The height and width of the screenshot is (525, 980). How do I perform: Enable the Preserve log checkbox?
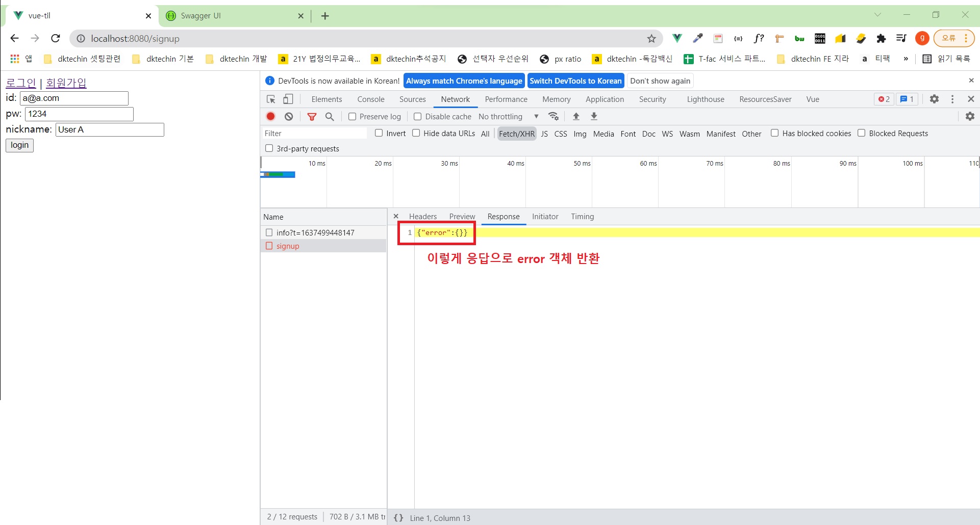(352, 117)
